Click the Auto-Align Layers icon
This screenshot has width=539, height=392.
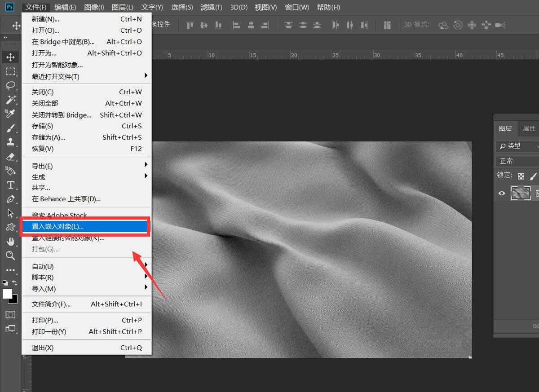(387, 25)
